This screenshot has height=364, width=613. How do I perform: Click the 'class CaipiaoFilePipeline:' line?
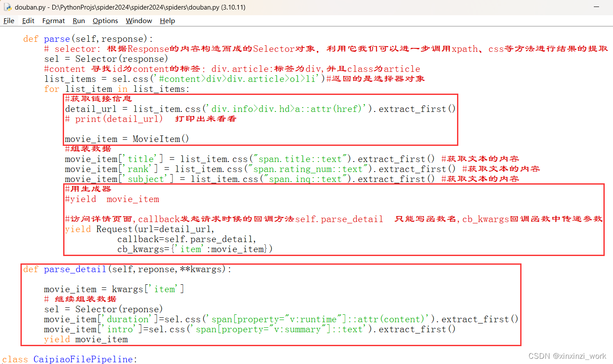(70, 359)
